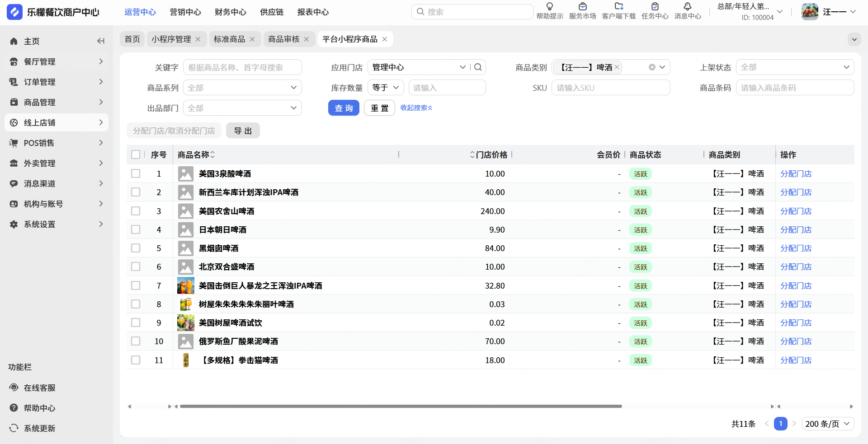Image resolution: width=868 pixels, height=444 pixels.
Task: Click the 客户端下载 download icon
Action: 618,7
